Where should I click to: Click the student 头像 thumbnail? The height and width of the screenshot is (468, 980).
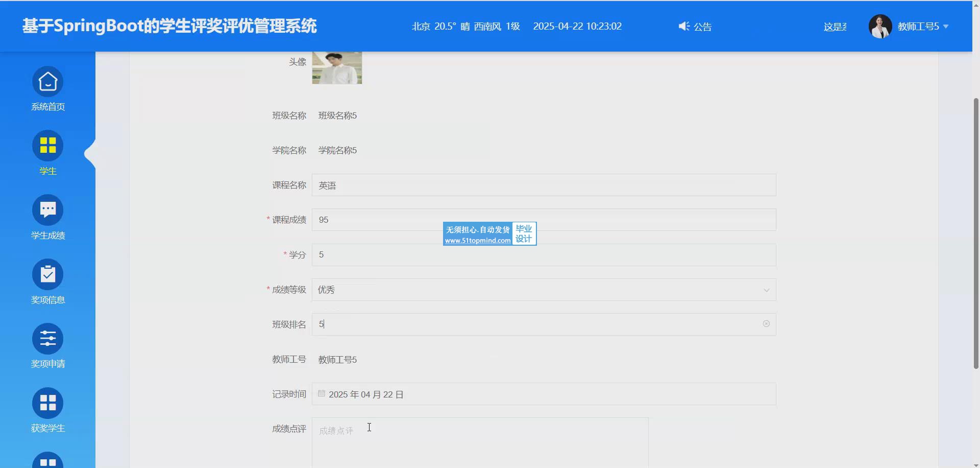click(337, 68)
